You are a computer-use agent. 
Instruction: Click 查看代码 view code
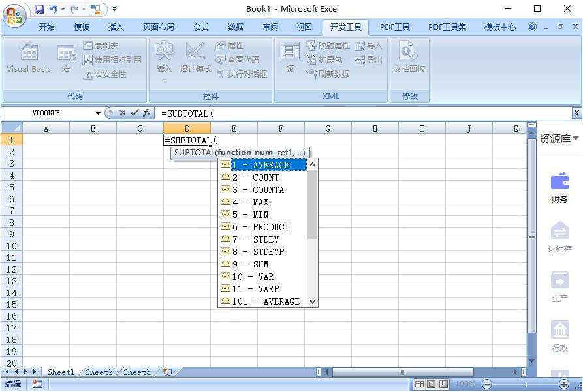point(237,59)
